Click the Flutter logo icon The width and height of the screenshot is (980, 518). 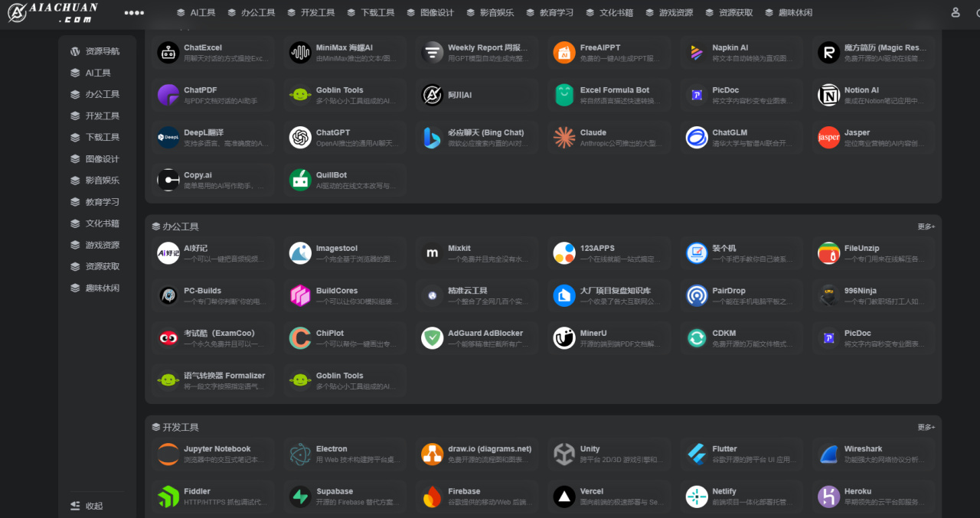click(x=697, y=454)
